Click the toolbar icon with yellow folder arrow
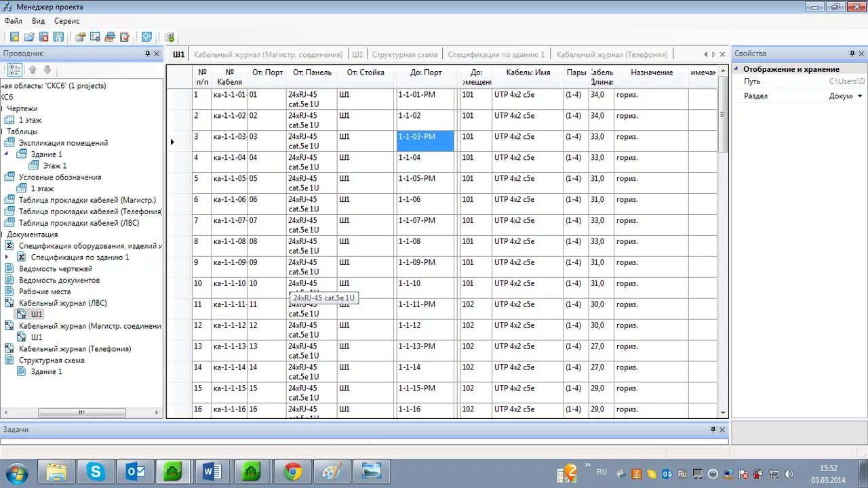 click(x=81, y=37)
